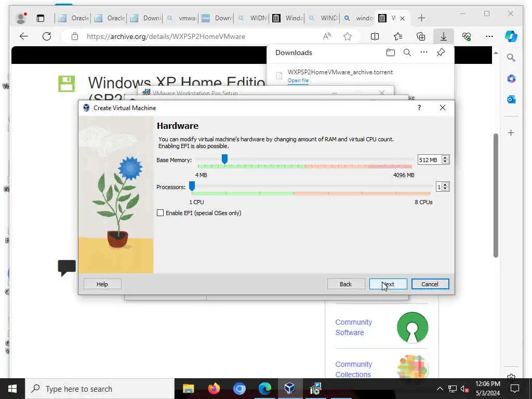Click the green floppy disk software icon
Image resolution: width=532 pixels, height=399 pixels.
(x=66, y=84)
